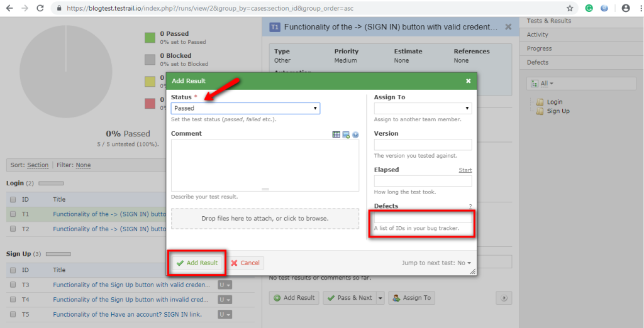This screenshot has width=644, height=328.
Task: Select the checkbox next to test T5
Action: (x=13, y=314)
